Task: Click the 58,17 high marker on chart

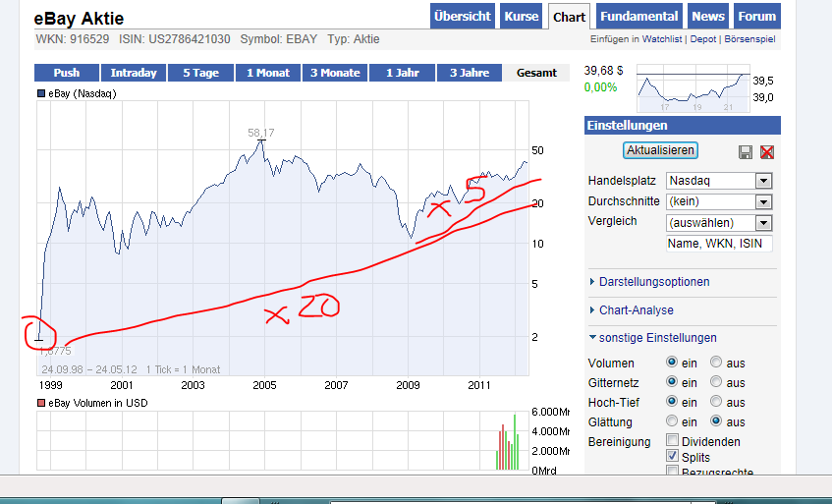Action: 261,134
